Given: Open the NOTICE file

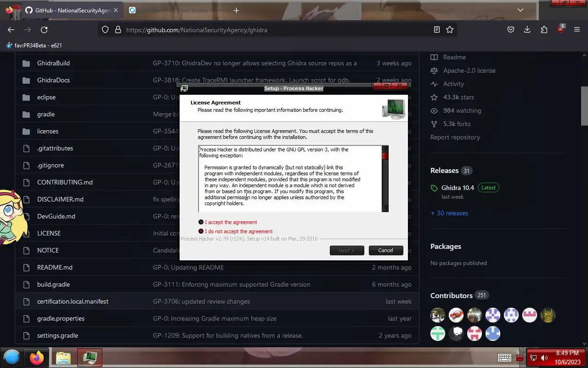Looking at the screenshot, I should (x=48, y=250).
